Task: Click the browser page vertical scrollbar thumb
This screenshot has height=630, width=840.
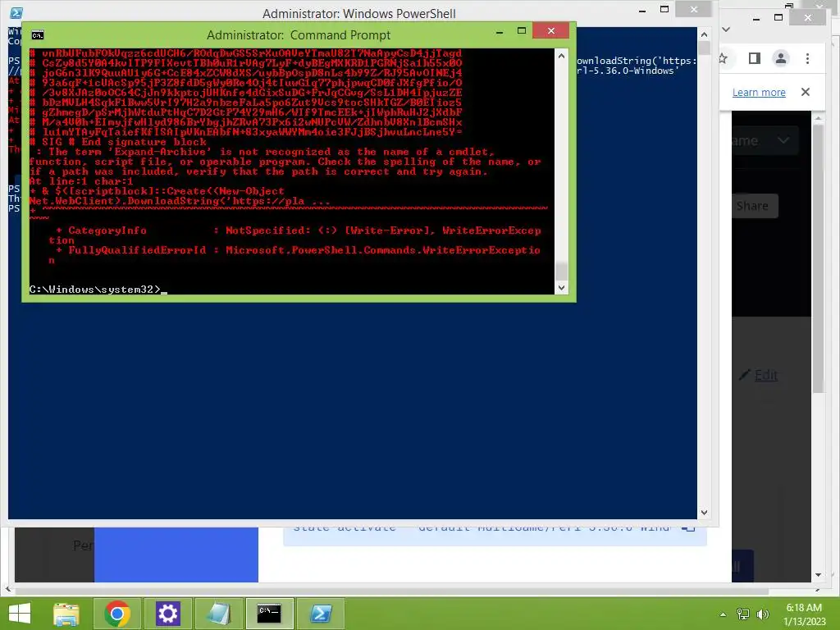Action: coord(818,260)
